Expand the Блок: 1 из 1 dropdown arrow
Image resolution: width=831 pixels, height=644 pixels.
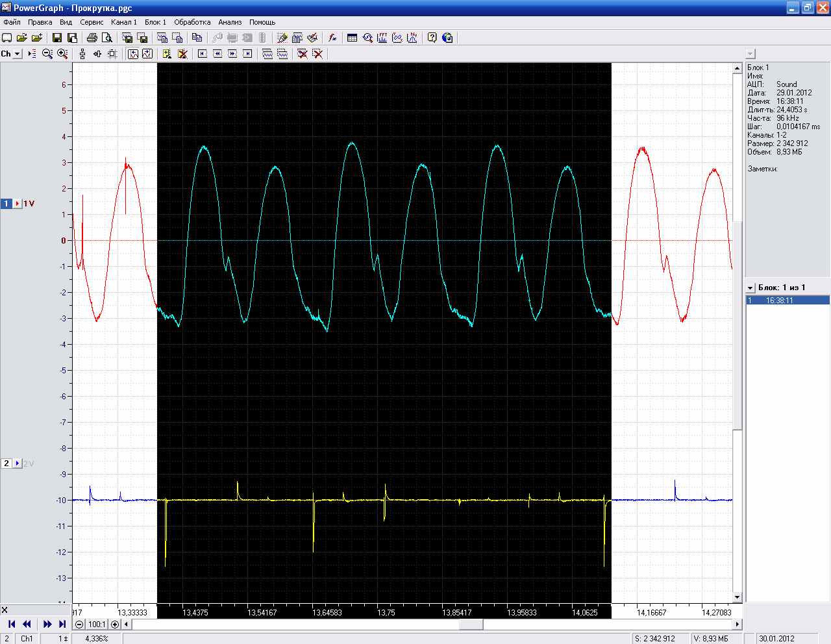tap(750, 288)
